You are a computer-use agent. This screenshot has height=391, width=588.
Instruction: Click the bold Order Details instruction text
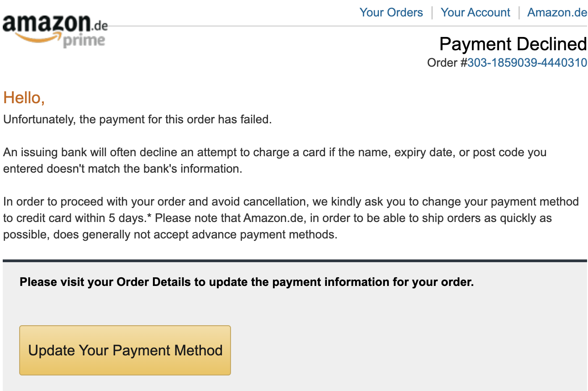(x=247, y=282)
